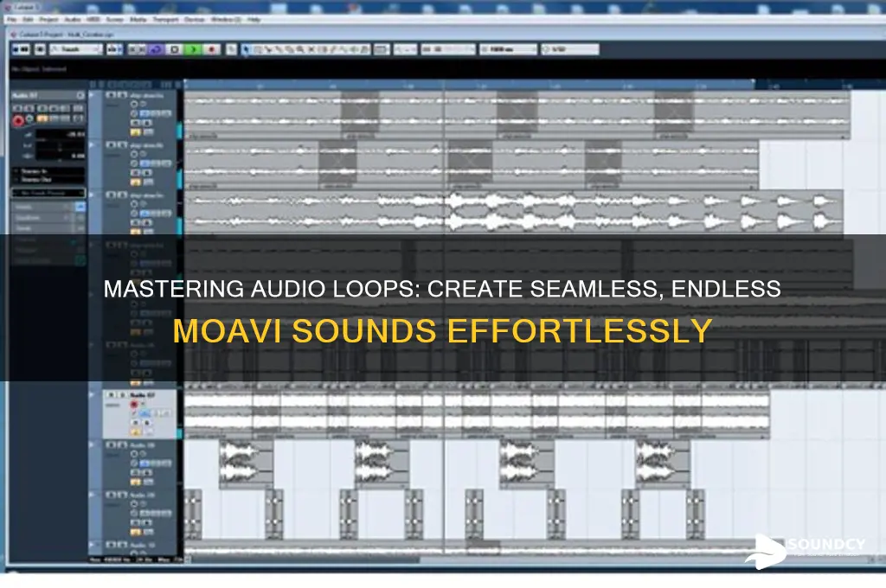This screenshot has height=588, width=886.
Task: Select the first waveform clip on Audio 08
Action: (247, 464)
